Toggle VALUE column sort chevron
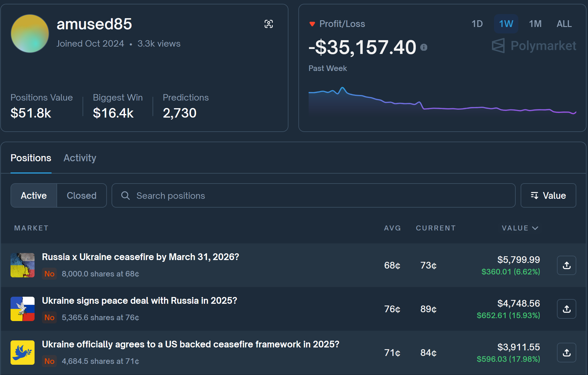This screenshot has height=375, width=588. 535,228
